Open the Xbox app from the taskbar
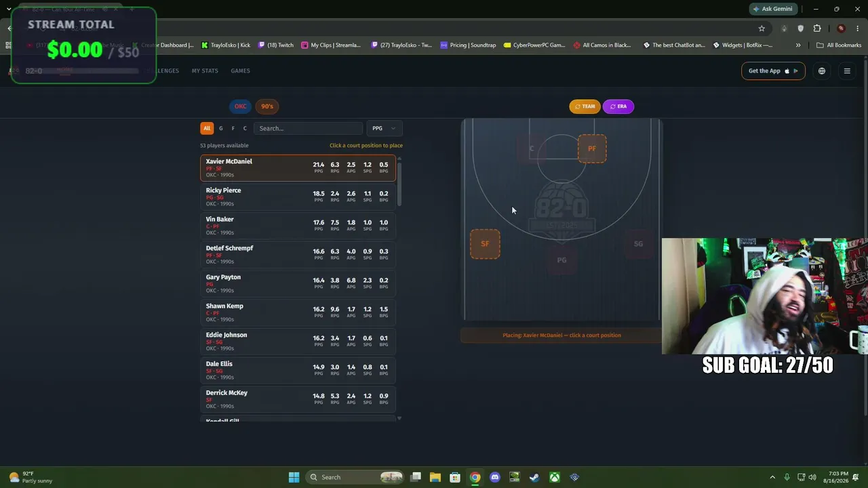868x488 pixels. tap(555, 477)
